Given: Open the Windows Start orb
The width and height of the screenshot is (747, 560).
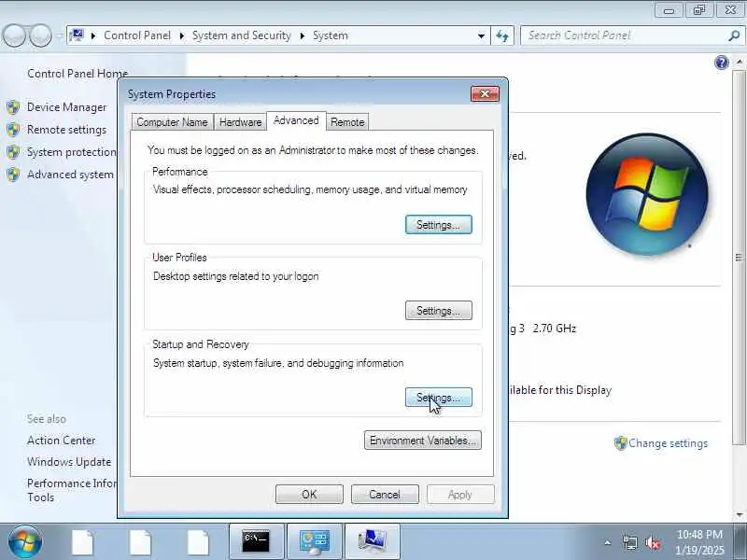Looking at the screenshot, I should coord(25,542).
